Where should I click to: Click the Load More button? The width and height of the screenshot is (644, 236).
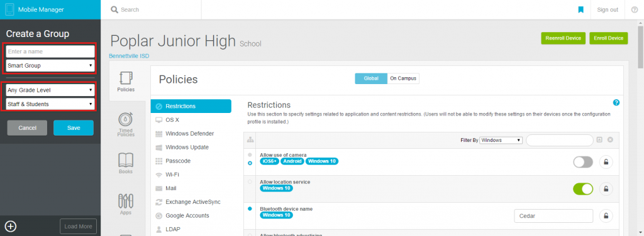tap(78, 226)
